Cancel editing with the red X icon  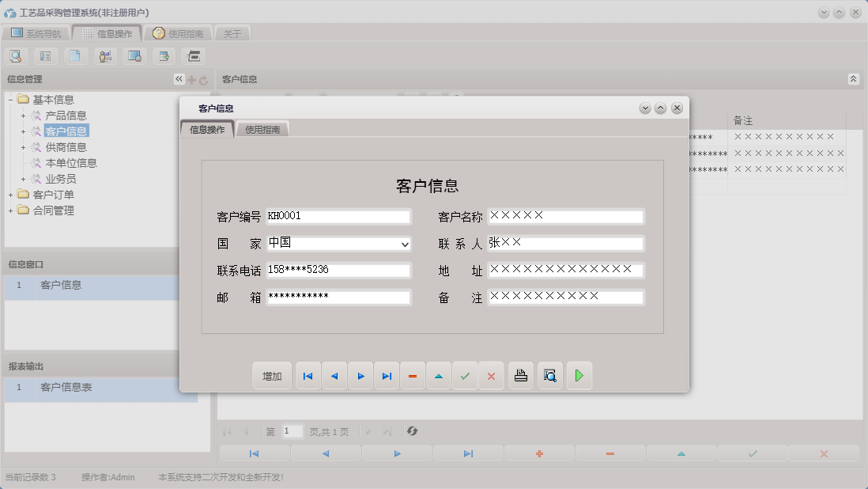pyautogui.click(x=491, y=376)
